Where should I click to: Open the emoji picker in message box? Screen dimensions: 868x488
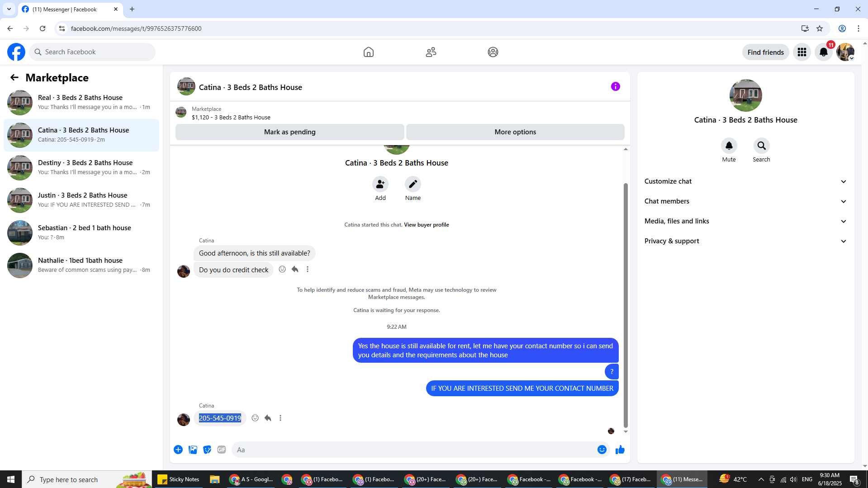[602, 450]
